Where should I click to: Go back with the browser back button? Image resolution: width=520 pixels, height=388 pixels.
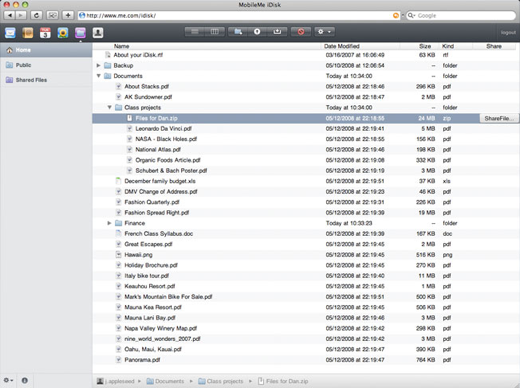click(x=10, y=15)
